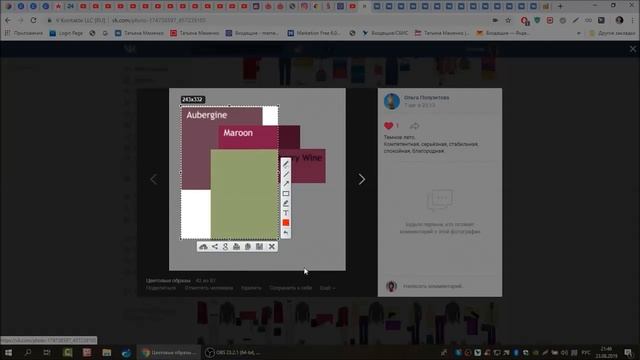The height and width of the screenshot is (360, 640).
Task: Open the 'Приложения' apps bookmark
Action: click(x=24, y=33)
